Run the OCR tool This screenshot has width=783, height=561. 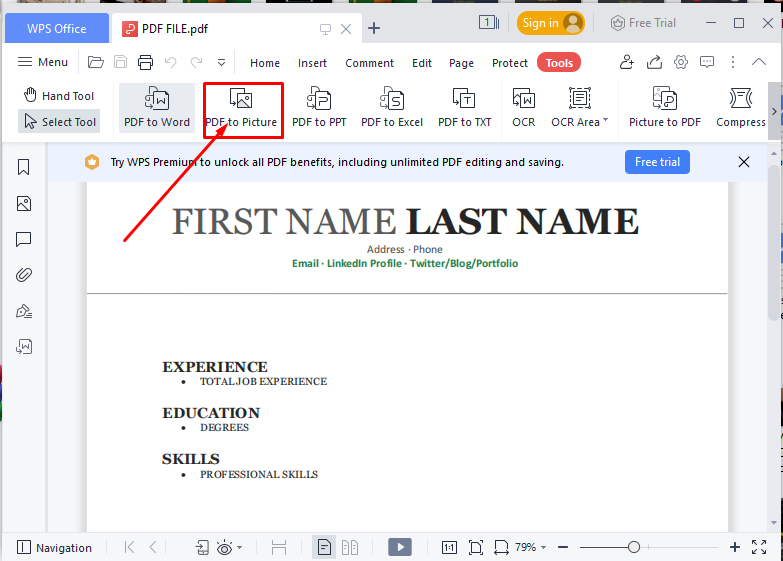pos(523,107)
